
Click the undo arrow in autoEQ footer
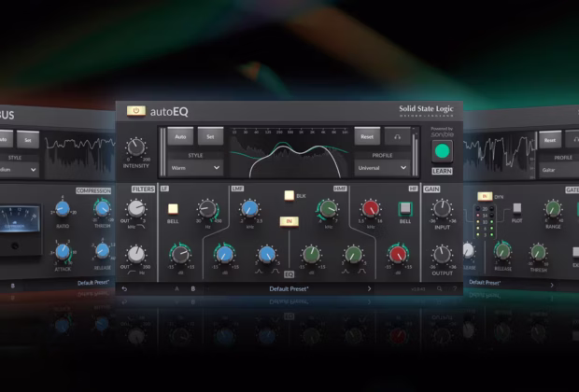click(124, 288)
